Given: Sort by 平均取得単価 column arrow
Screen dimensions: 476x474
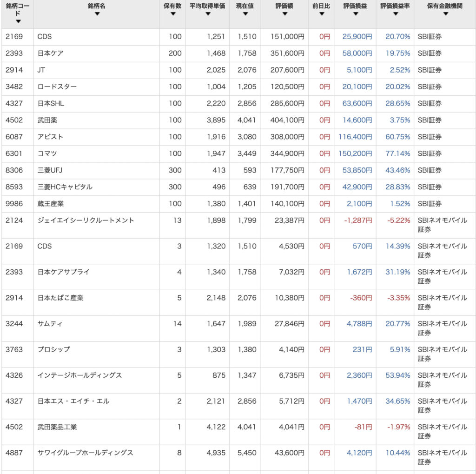Looking at the screenshot, I should click(x=208, y=13).
